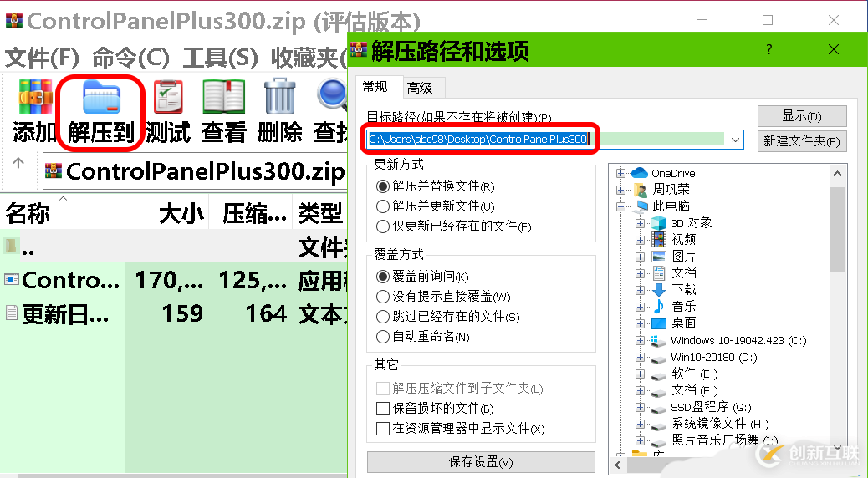Expand OneDrive tree node
The width and height of the screenshot is (868, 478).
click(x=620, y=173)
